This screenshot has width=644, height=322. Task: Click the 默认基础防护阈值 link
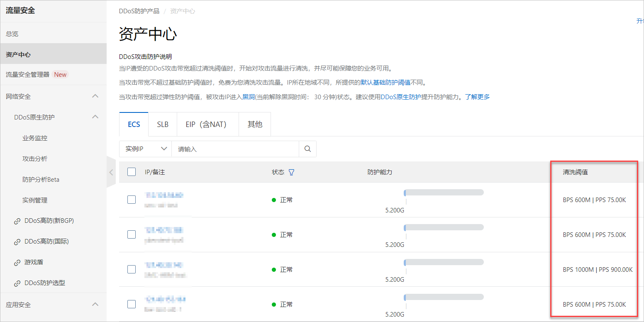point(385,83)
